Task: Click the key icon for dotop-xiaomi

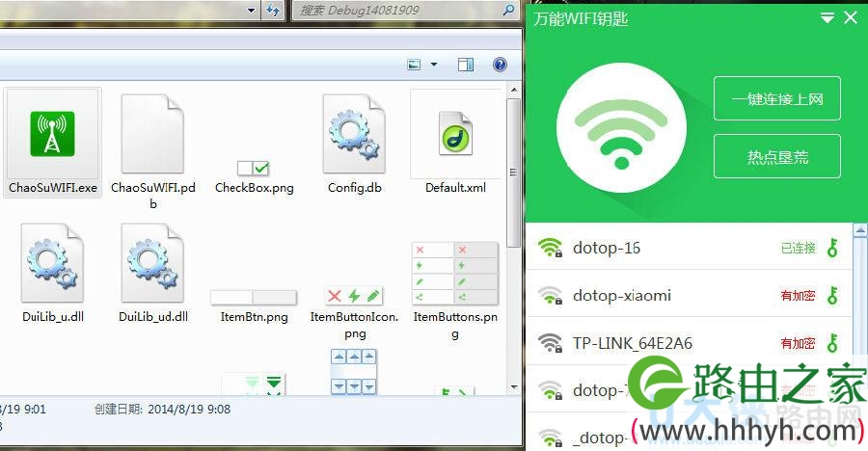Action: point(832,296)
